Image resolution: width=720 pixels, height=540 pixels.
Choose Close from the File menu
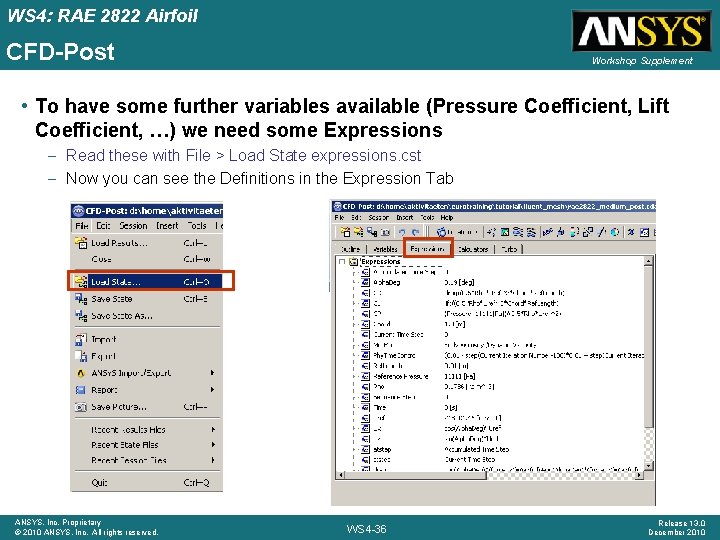pos(146,259)
